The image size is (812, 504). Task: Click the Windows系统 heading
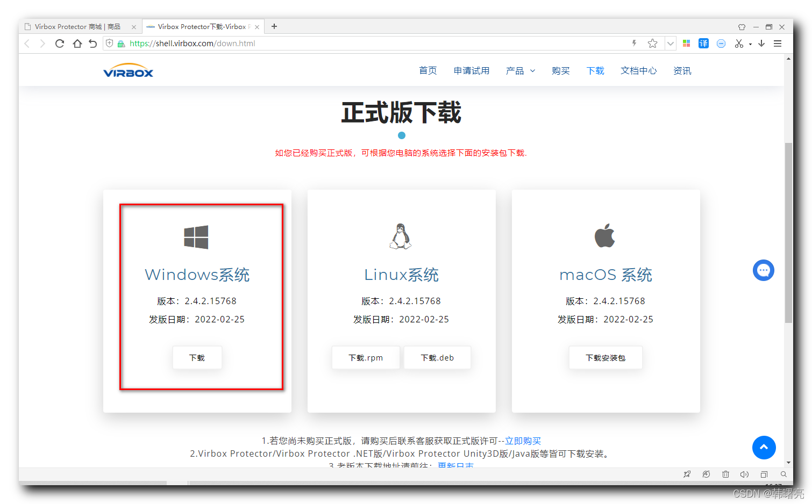point(197,275)
